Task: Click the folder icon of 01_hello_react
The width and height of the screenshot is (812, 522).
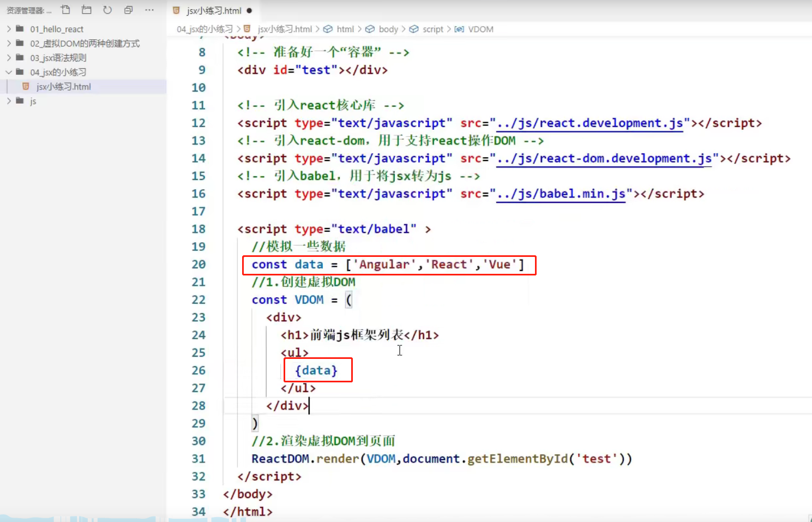Action: (20, 28)
